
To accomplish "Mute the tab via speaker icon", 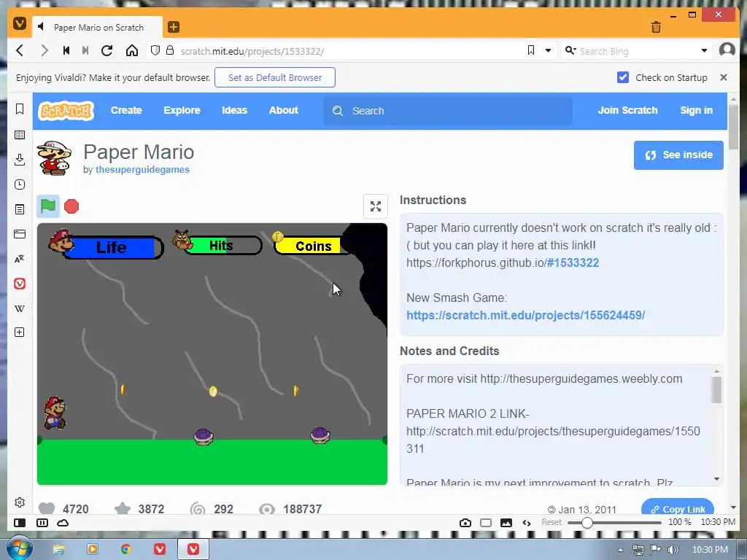I will [x=41, y=27].
